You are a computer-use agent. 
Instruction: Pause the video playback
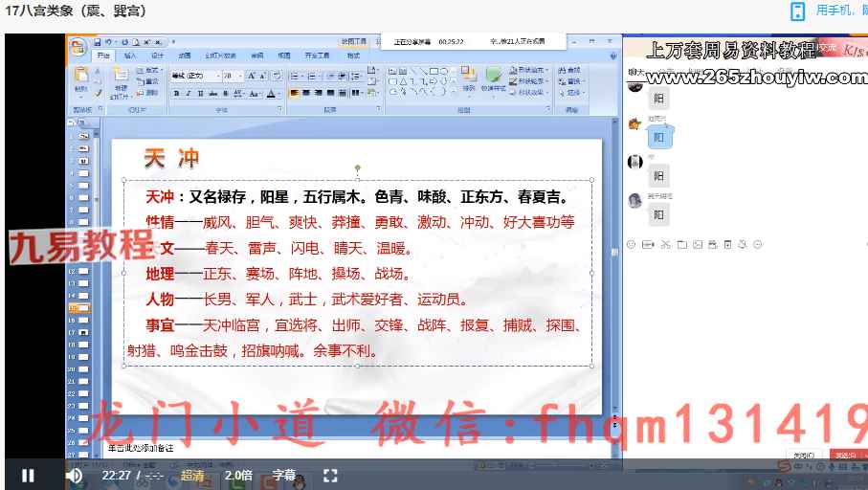point(28,476)
